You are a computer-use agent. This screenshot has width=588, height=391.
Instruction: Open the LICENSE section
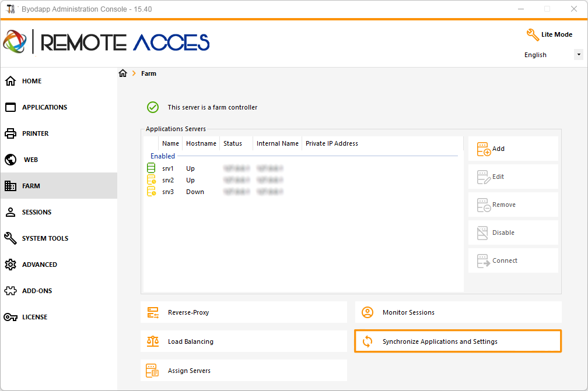coord(59,317)
